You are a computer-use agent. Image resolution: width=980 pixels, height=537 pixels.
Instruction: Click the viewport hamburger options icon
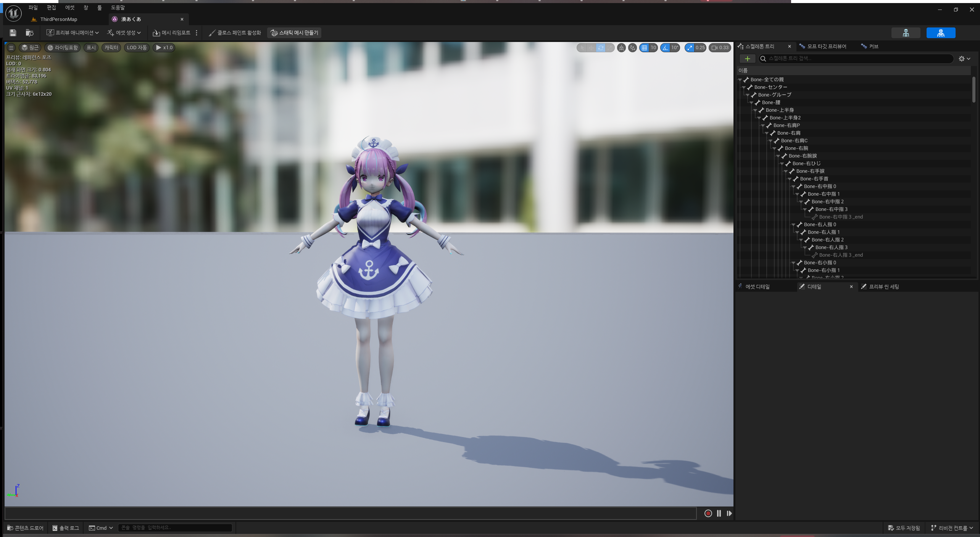[11, 48]
